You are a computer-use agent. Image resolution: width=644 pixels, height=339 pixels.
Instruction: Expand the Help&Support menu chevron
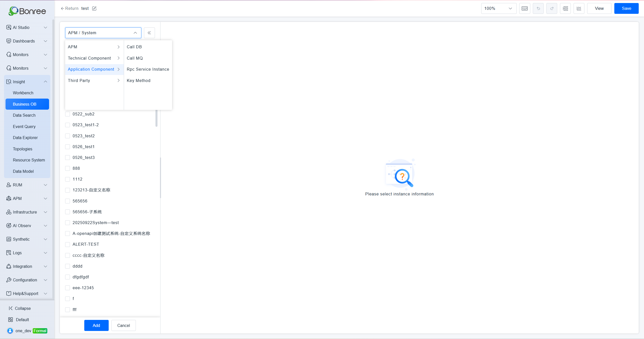46,293
